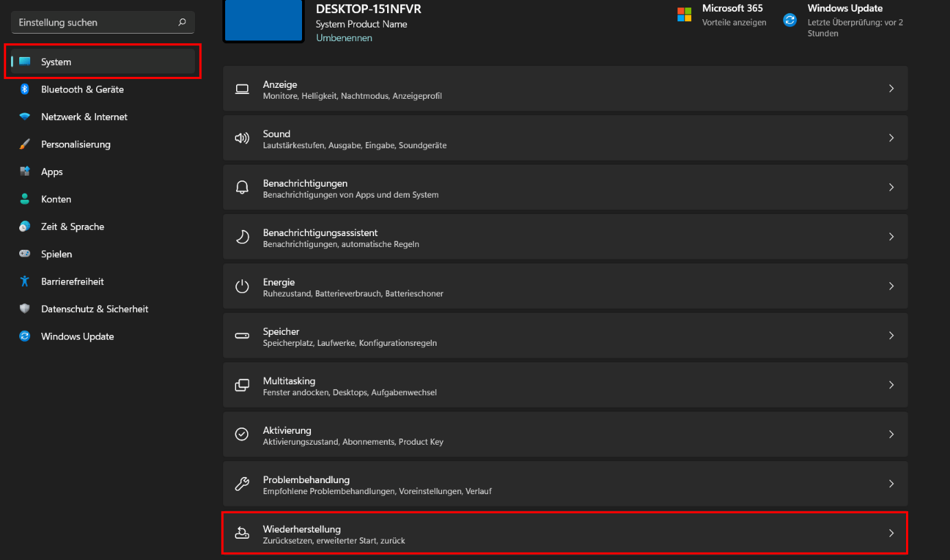Click the search magnifier icon
This screenshot has width=950, height=560.
(182, 23)
